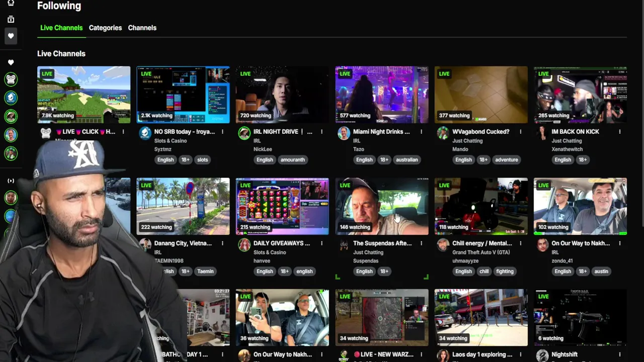Switch to the Live Channels tab
Image resolution: width=644 pixels, height=362 pixels.
61,28
